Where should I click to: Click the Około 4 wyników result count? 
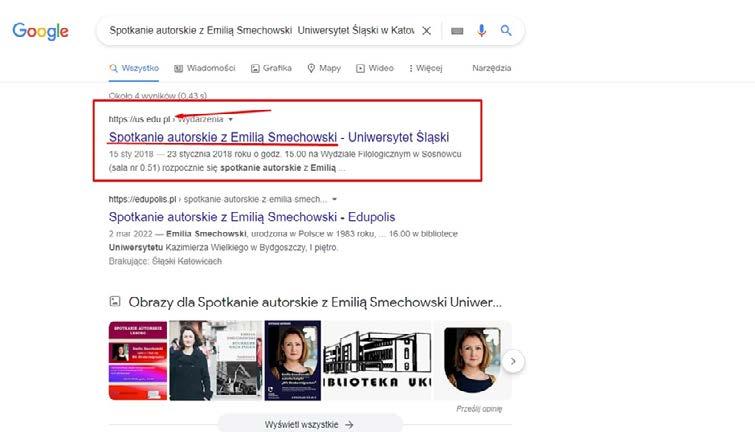[158, 96]
